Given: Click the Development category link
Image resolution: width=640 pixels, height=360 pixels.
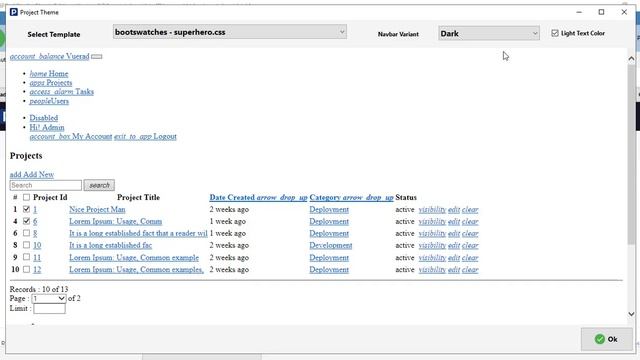Looking at the screenshot, I should tap(331, 245).
